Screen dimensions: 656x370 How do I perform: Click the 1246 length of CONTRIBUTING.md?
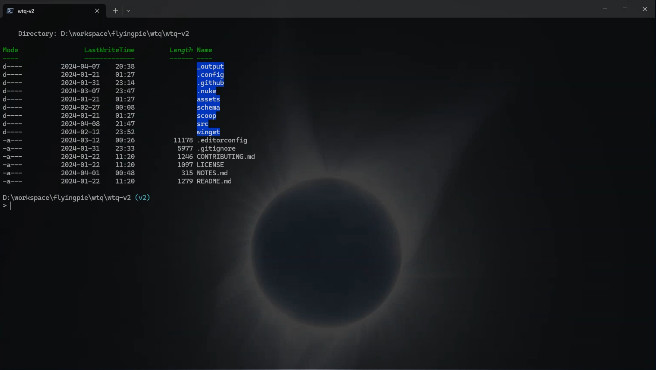pyautogui.click(x=185, y=157)
